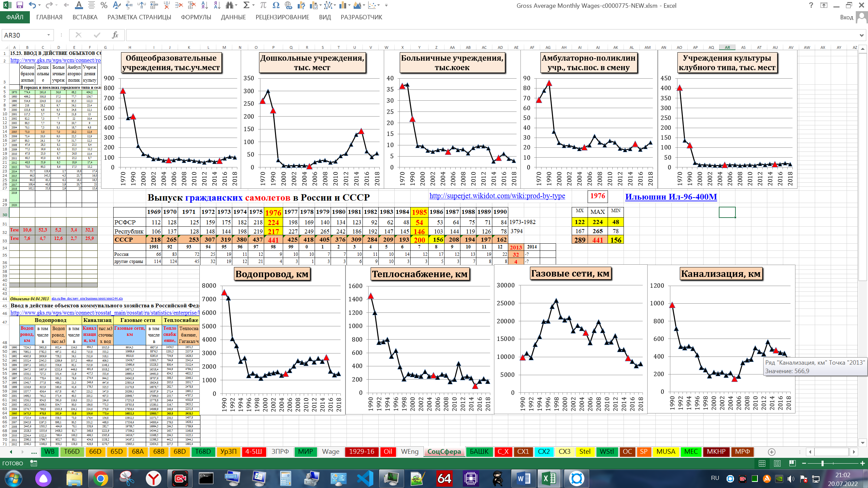Viewport: 868px width, 488px height.
Task: Click the font color A icon
Action: click(x=79, y=5)
